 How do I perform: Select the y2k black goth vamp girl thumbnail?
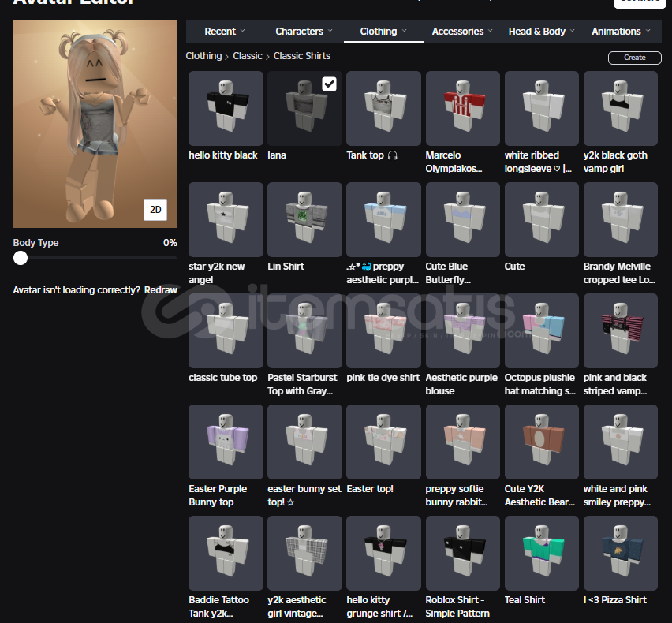click(621, 108)
